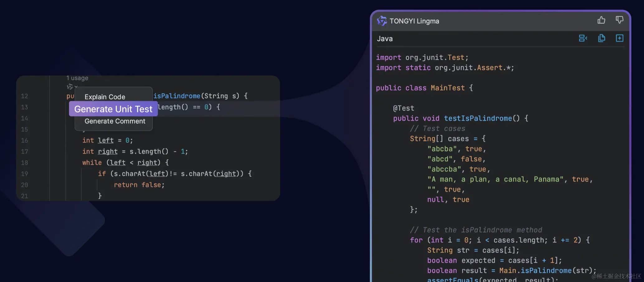Choose Generate Unit Test option
The height and width of the screenshot is (282, 644).
(113, 109)
